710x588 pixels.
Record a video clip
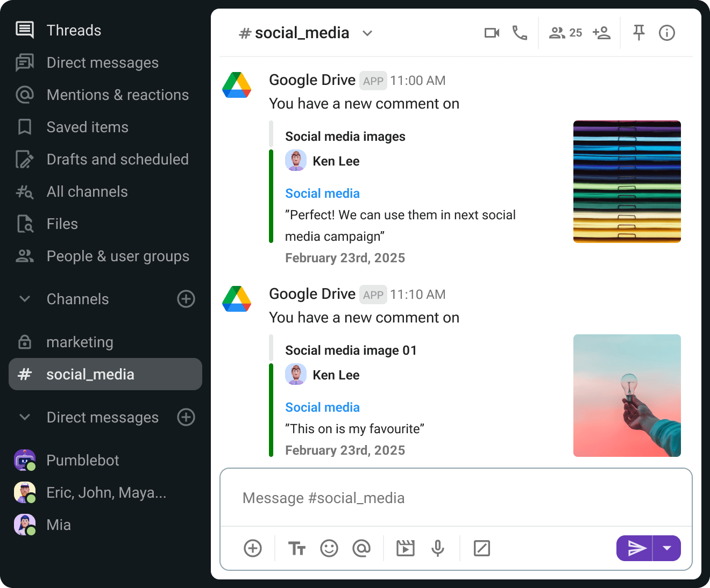(x=406, y=548)
